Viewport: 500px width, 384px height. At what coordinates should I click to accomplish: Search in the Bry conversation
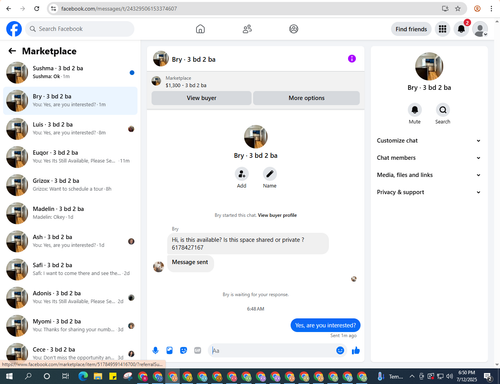pos(443,110)
